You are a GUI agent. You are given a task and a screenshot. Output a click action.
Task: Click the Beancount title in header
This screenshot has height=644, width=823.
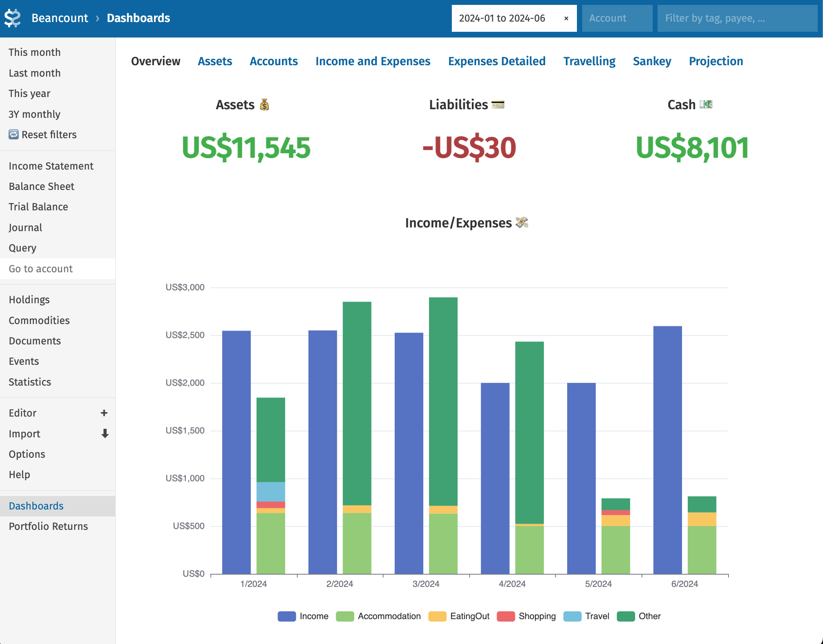click(60, 18)
